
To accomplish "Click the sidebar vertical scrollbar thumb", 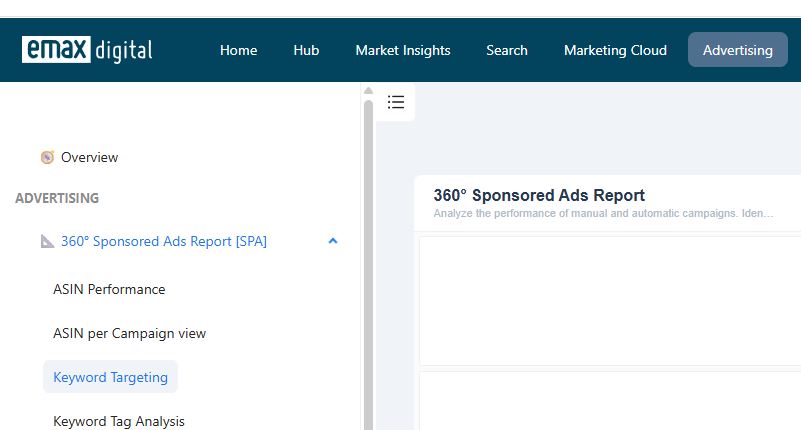I will click(368, 265).
